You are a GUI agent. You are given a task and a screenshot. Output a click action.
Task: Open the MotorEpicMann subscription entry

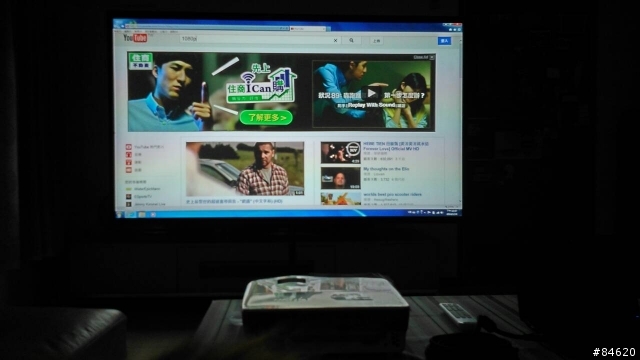pyautogui.click(x=143, y=189)
